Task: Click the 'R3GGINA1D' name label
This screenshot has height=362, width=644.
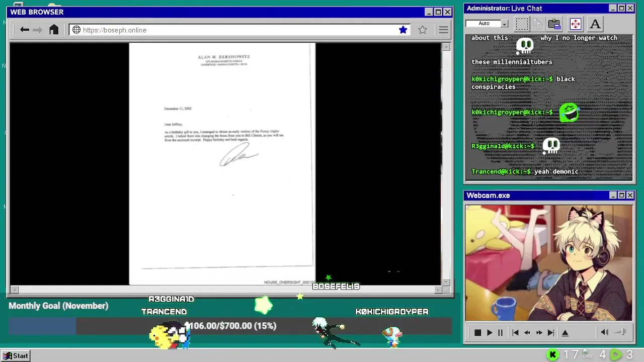Action: 171,299
